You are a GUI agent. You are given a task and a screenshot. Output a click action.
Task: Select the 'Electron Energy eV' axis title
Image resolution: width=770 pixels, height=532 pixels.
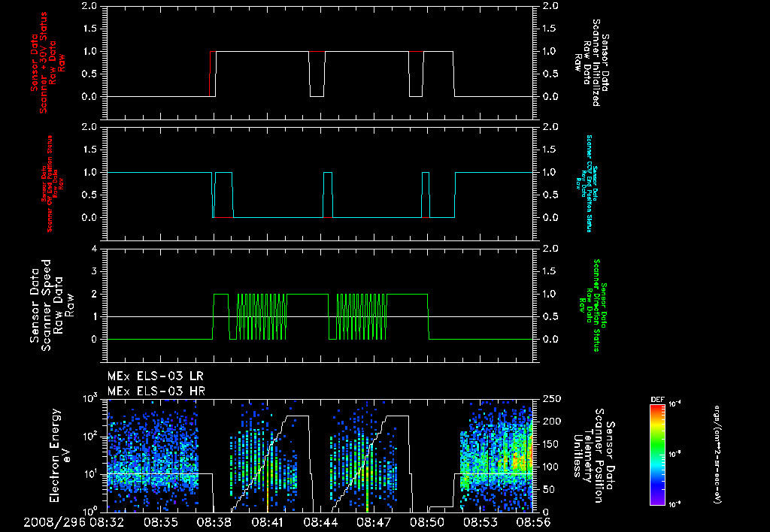[61, 455]
